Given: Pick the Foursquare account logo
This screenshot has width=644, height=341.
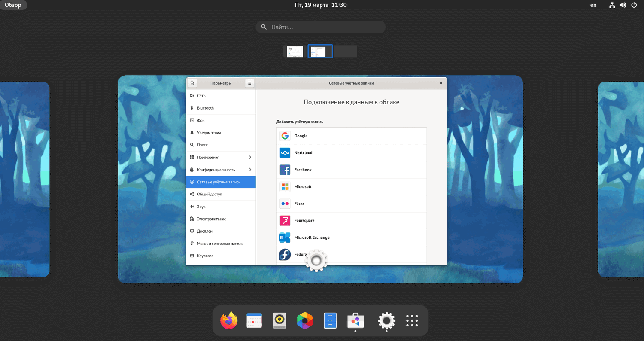Looking at the screenshot, I should pyautogui.click(x=285, y=221).
